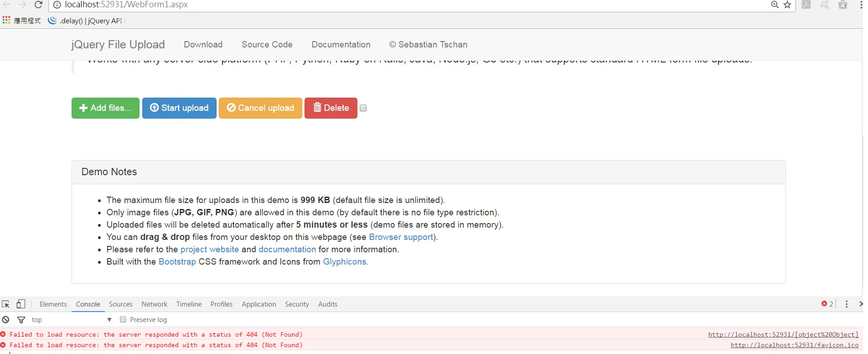The height and width of the screenshot is (354, 868).
Task: Open the Audits tab
Action: [x=328, y=304]
